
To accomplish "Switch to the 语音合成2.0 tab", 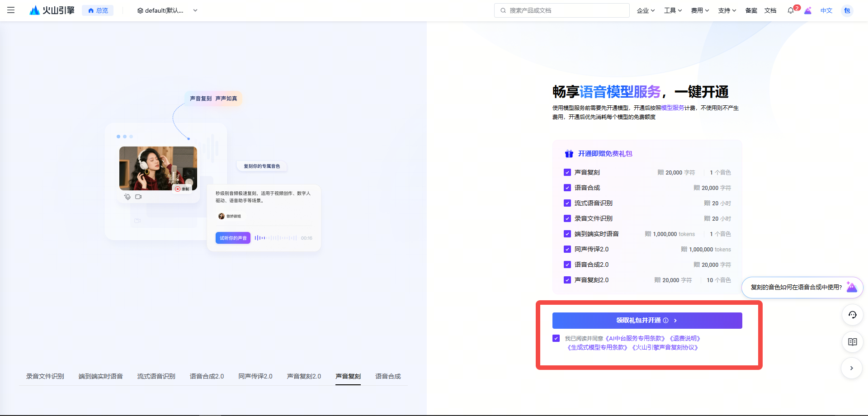I will (x=207, y=376).
